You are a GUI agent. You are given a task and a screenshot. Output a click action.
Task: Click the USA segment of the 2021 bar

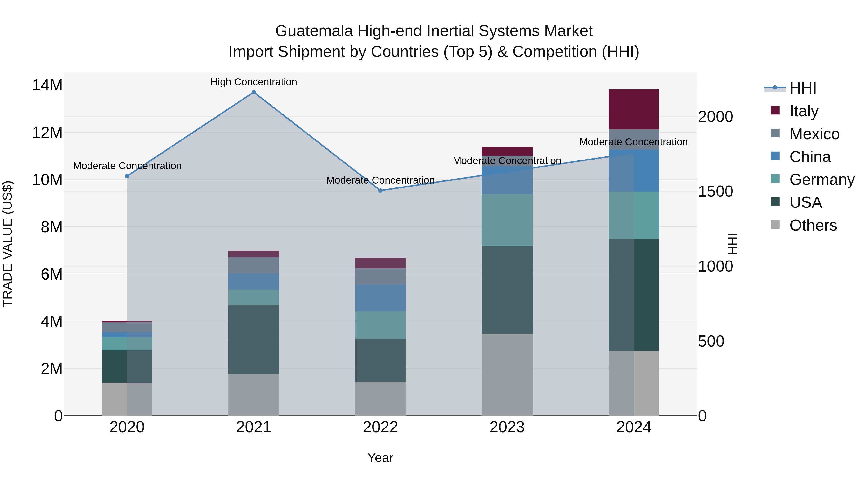254,340
